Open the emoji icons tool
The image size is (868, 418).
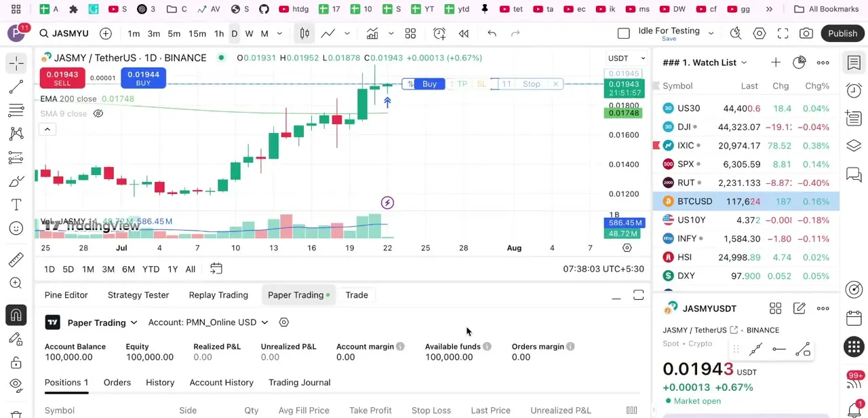tap(16, 228)
